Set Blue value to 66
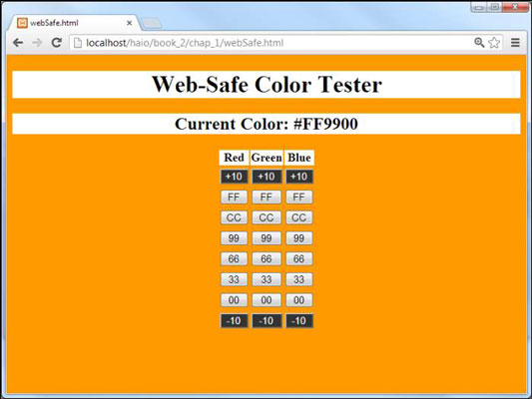This screenshot has width=532, height=399. [298, 259]
